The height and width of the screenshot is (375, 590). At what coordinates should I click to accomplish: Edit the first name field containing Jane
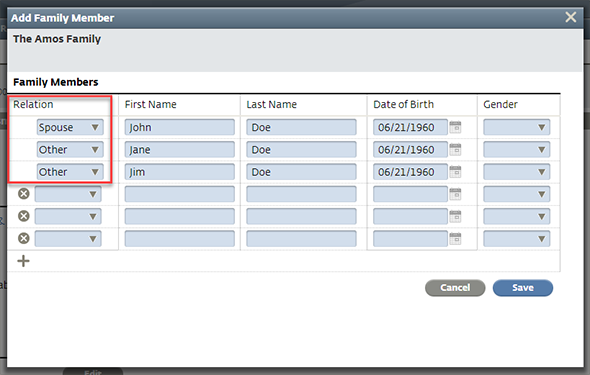click(x=179, y=149)
